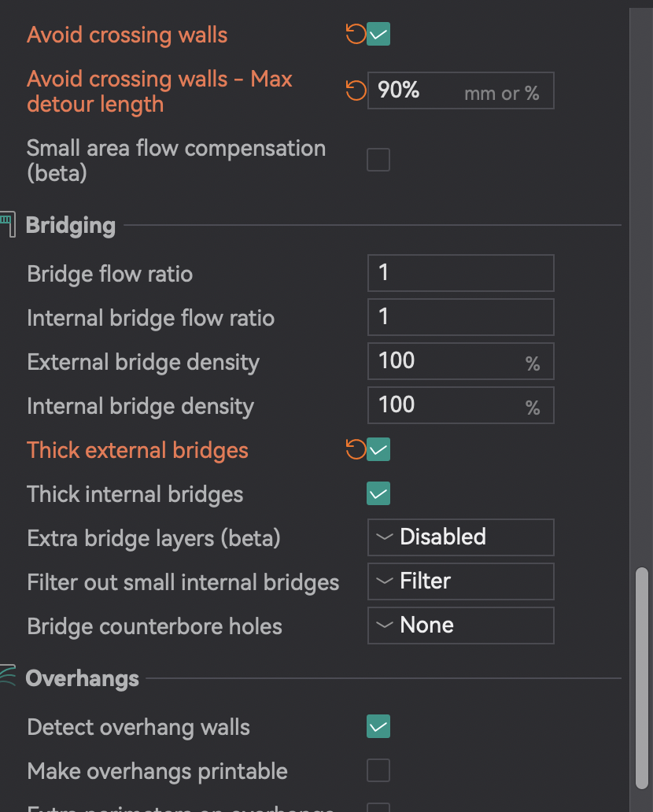This screenshot has height=812, width=653.
Task: Click the Bridge flow ratio field
Action: [x=461, y=273]
